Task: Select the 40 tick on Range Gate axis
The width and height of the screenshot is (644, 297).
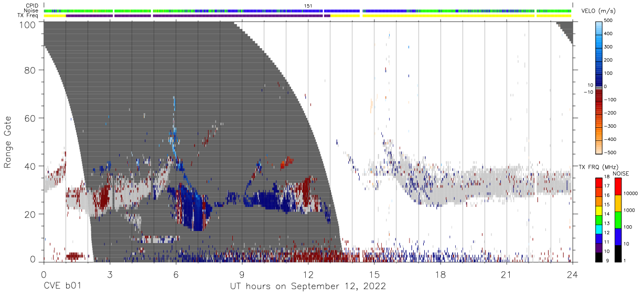Action: pos(30,166)
